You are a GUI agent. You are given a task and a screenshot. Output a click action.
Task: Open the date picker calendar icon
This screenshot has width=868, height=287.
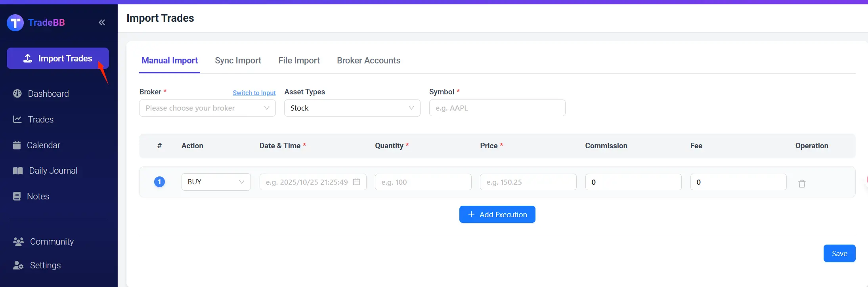click(x=356, y=182)
